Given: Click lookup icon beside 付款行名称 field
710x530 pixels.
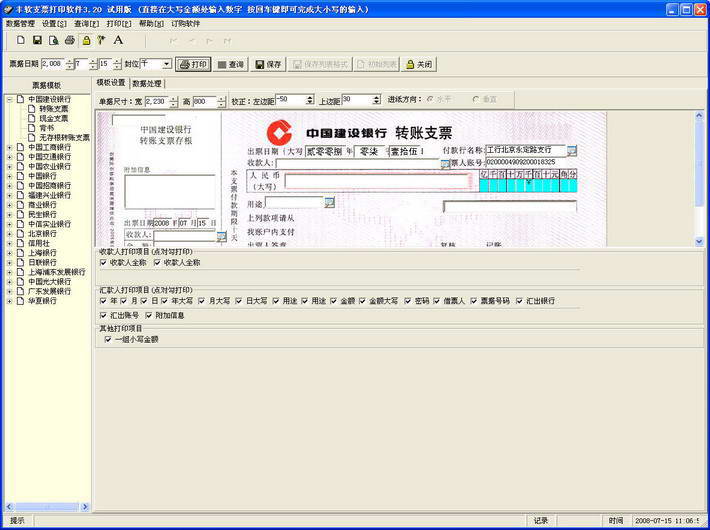Looking at the screenshot, I should 572,150.
